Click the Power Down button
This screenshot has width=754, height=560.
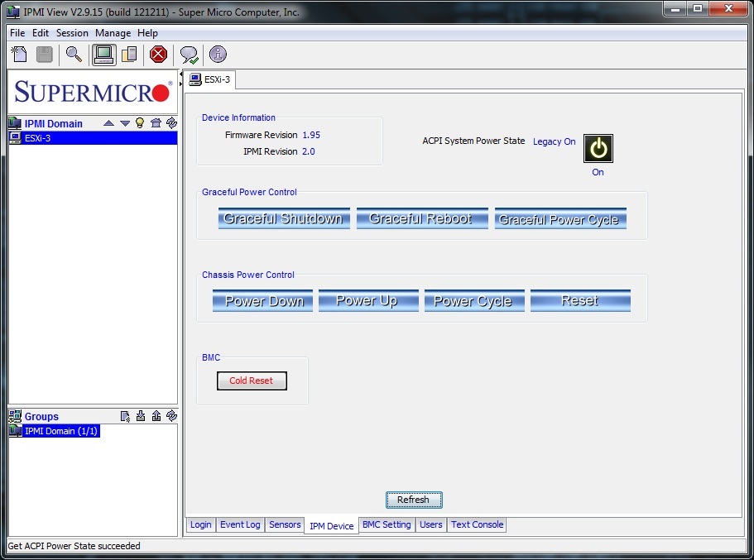tap(262, 300)
